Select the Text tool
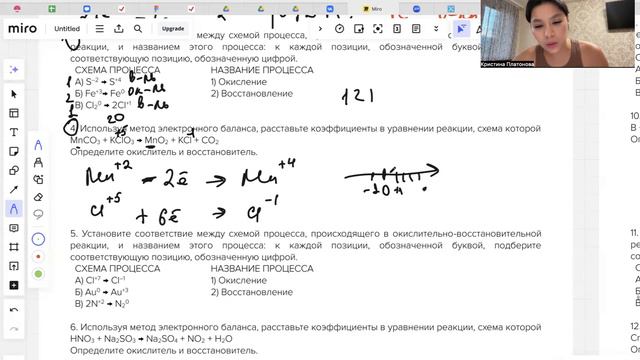This screenshot has width=640, height=360. (x=14, y=132)
